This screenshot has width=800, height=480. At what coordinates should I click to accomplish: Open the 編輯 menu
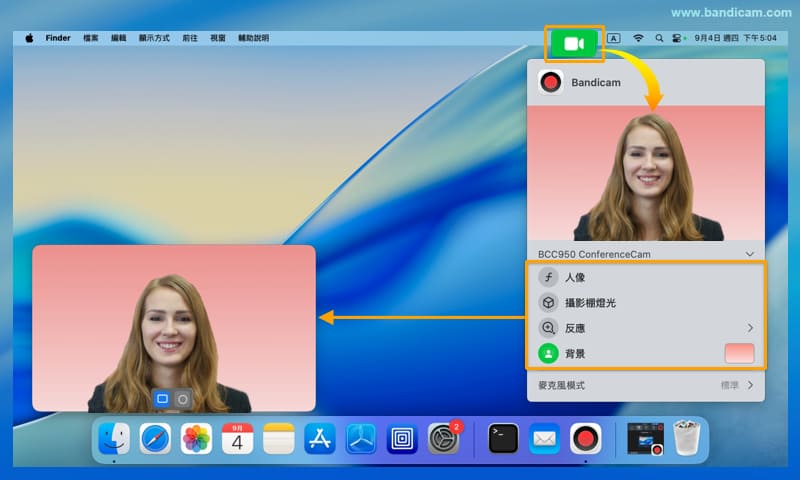tap(118, 38)
